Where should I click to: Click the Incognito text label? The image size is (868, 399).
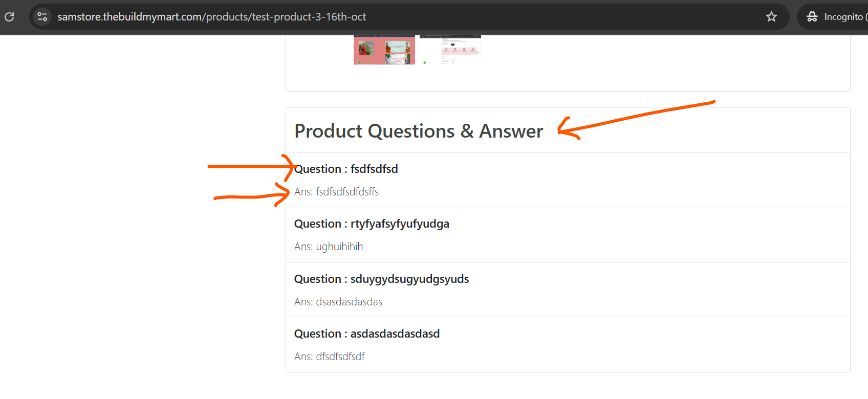pyautogui.click(x=843, y=17)
